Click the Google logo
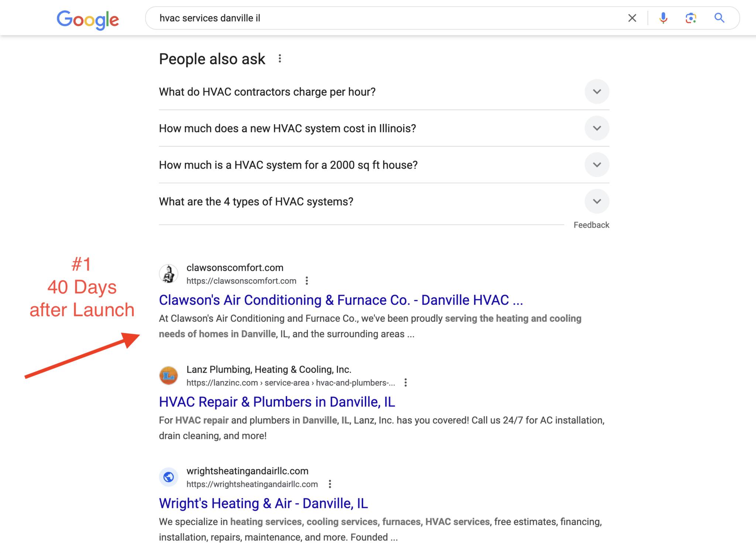This screenshot has height=553, width=756. 87,20
